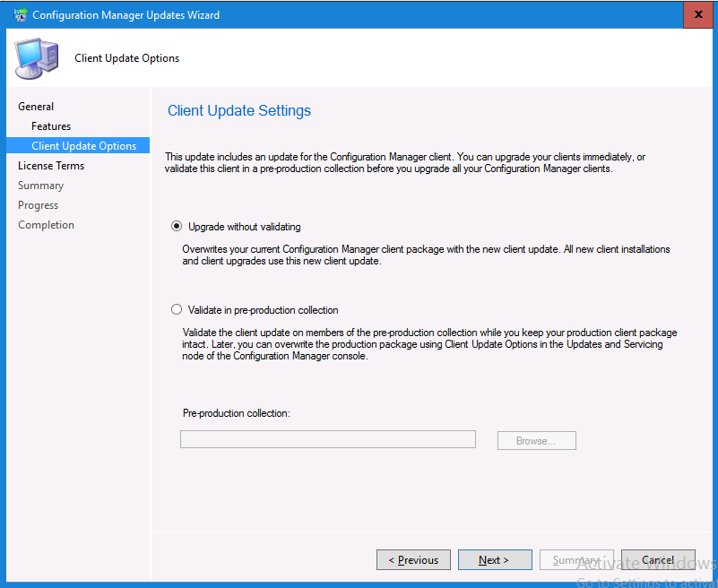The image size is (718, 588).
Task: Click the 'Pre-production collection:' label
Action: pos(237,413)
